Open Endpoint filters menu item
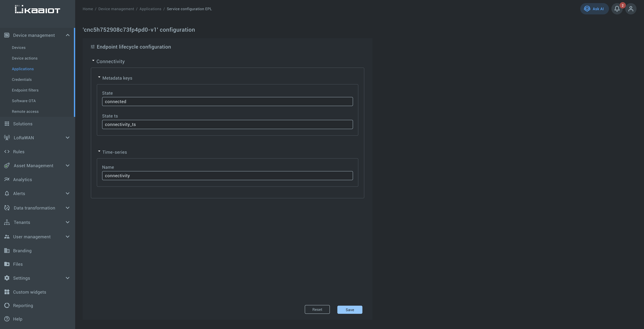Viewport: 644px width, 329px height. pyautogui.click(x=25, y=90)
